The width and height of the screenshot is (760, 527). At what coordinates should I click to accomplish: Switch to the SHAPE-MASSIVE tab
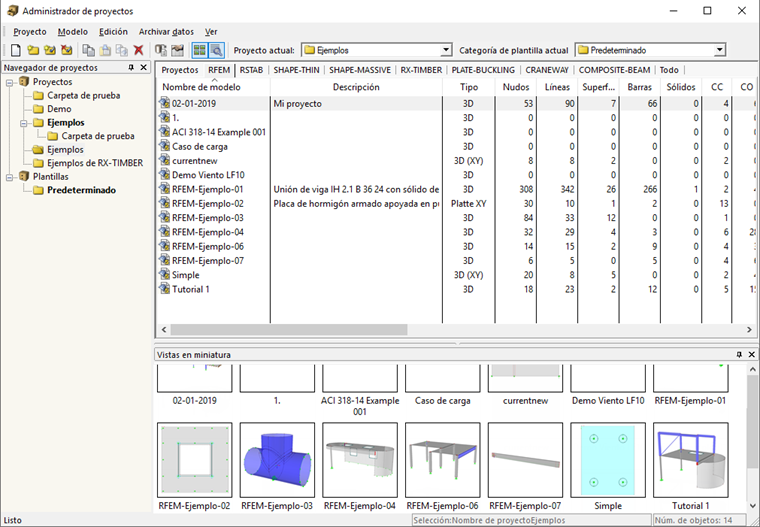[x=360, y=70]
